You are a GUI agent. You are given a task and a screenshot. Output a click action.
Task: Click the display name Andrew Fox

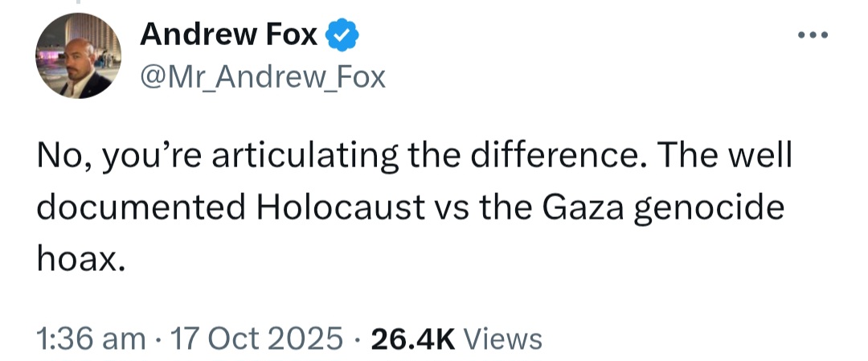[x=228, y=35]
